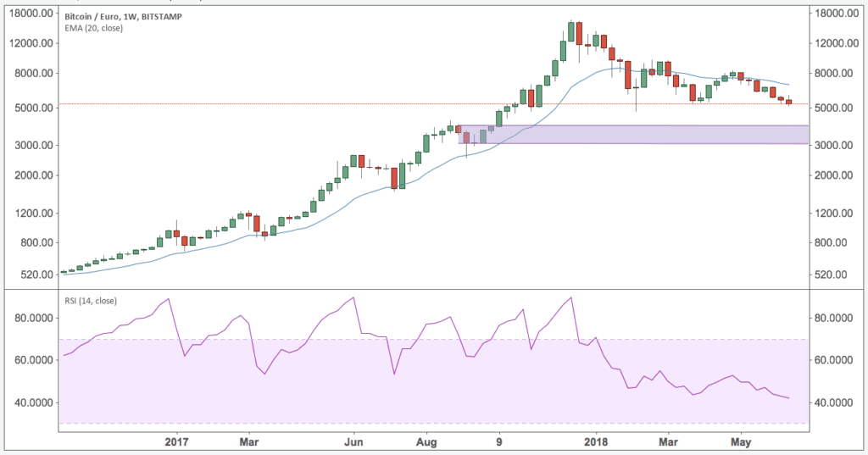Click the 5000.00 label on left price axis
The height and width of the screenshot is (455, 868).
coord(34,108)
